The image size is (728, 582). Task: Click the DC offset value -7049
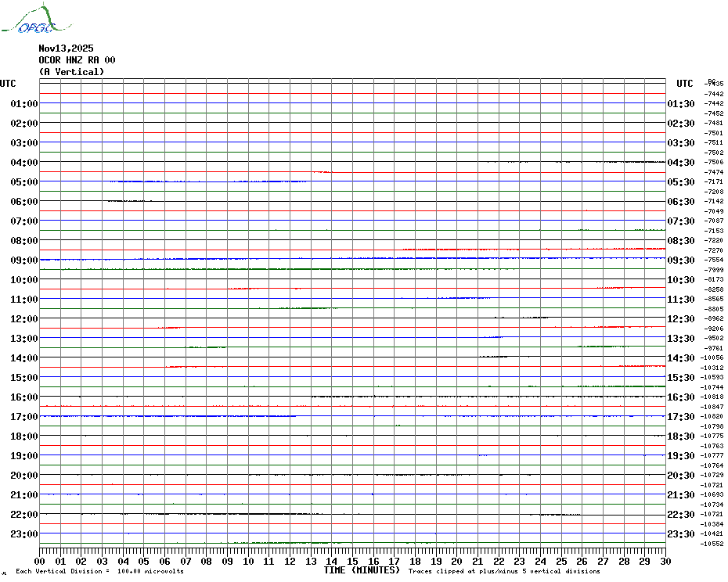[x=714, y=211]
